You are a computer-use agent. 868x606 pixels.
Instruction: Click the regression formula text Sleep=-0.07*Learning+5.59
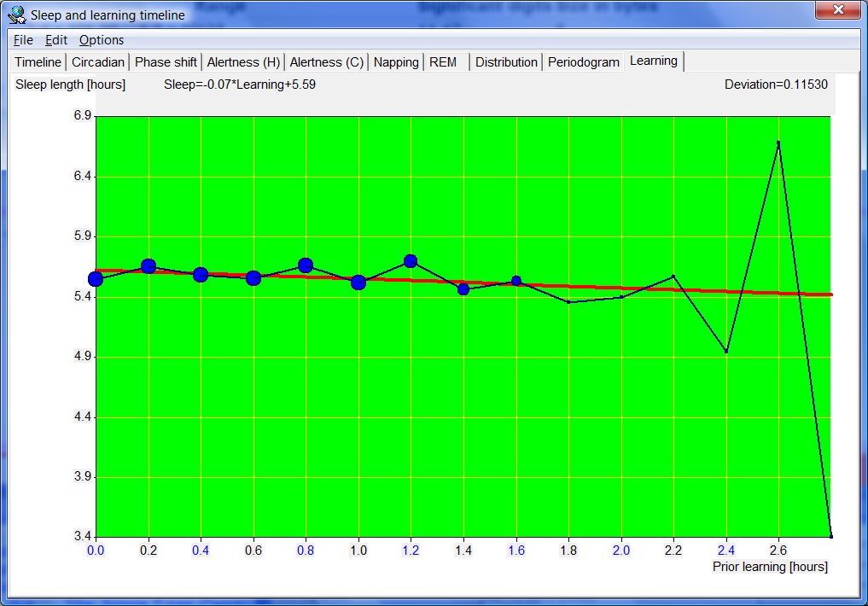[240, 84]
